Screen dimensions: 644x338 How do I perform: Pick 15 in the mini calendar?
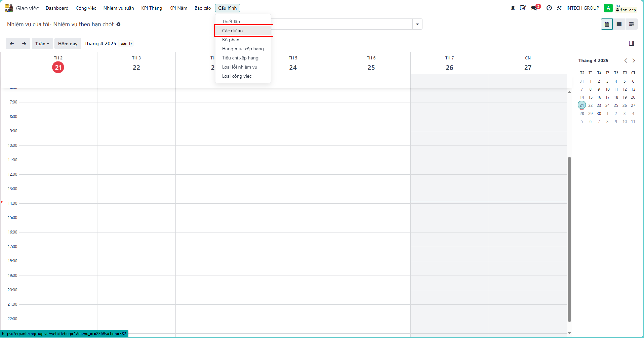590,97
